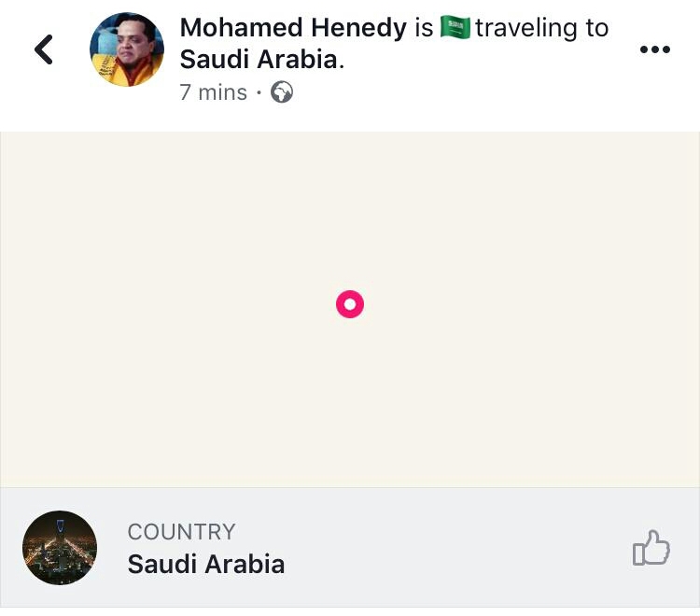
Task: Open the Saudi Arabia country page thumbnail
Action: click(x=60, y=548)
